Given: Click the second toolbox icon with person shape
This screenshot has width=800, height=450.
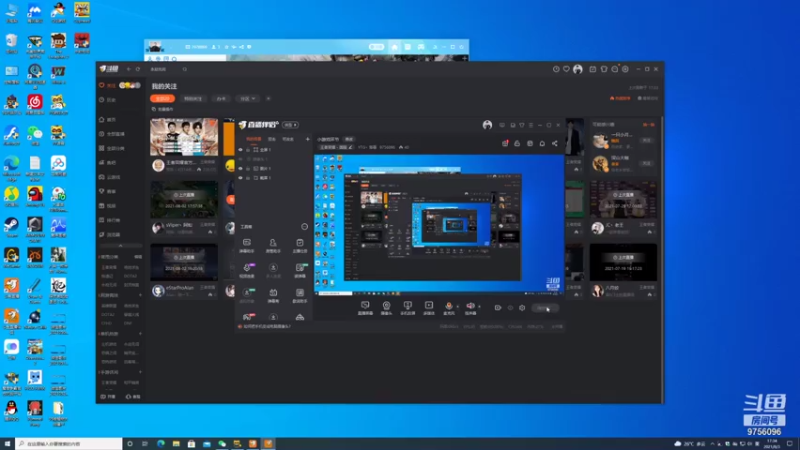Looking at the screenshot, I should pyautogui.click(x=273, y=245).
